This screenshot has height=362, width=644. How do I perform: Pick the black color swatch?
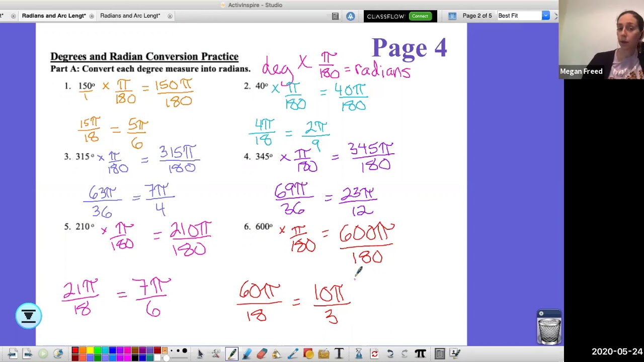(x=135, y=357)
